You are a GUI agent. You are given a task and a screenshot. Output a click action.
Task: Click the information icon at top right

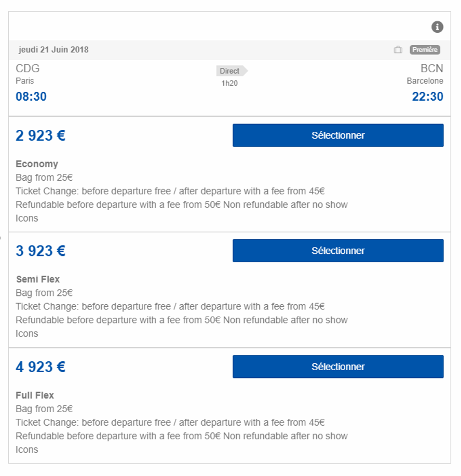click(437, 27)
